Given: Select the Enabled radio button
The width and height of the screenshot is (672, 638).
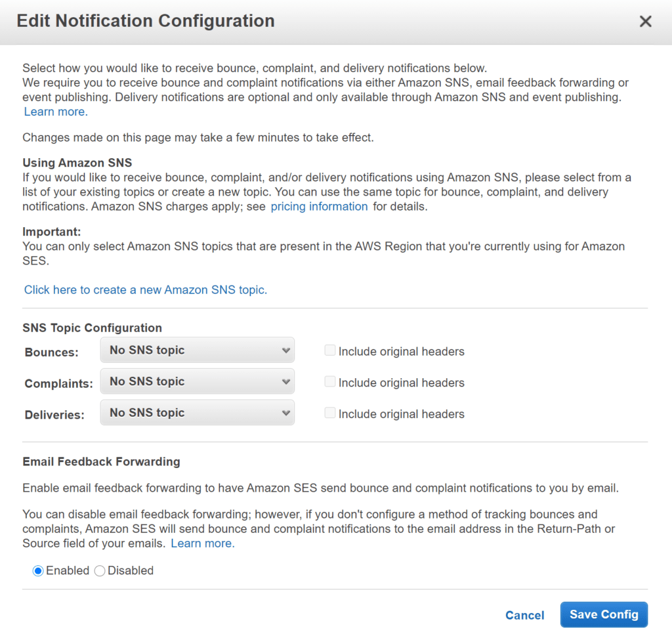Looking at the screenshot, I should 38,571.
